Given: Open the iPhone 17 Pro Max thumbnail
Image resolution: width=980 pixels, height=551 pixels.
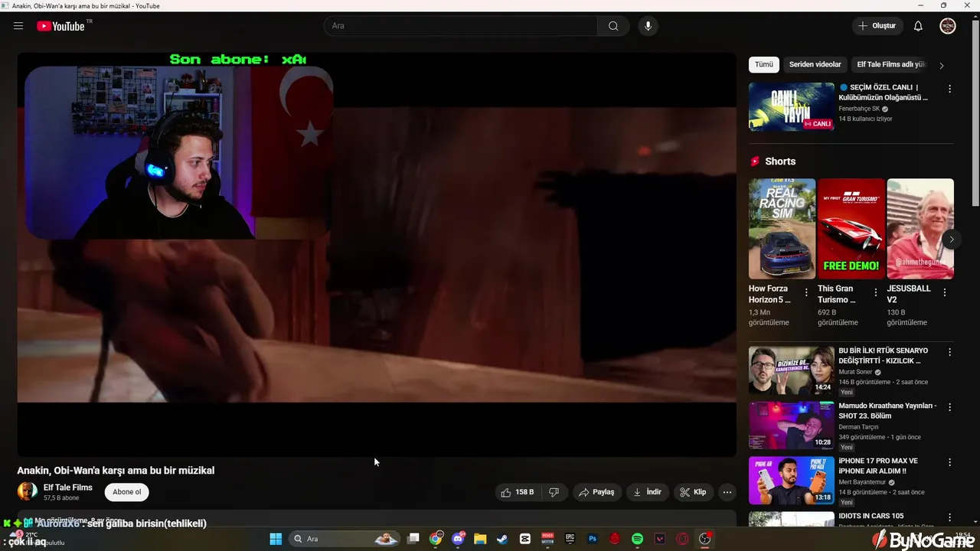Looking at the screenshot, I should [791, 481].
